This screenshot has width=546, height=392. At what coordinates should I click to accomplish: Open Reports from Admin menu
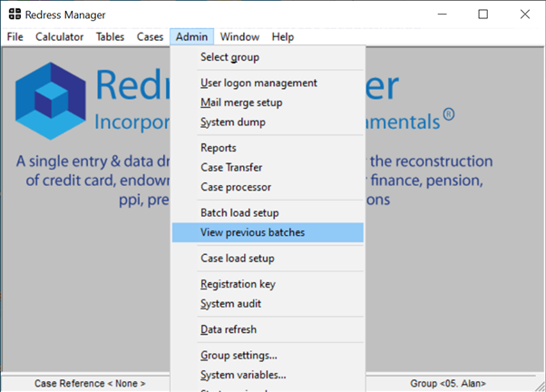[268, 148]
